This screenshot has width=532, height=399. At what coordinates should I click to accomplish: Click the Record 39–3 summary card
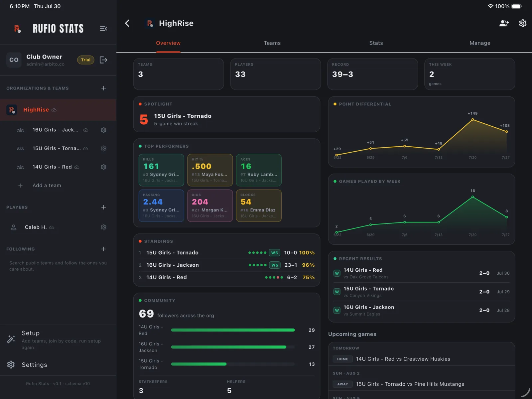coord(373,74)
